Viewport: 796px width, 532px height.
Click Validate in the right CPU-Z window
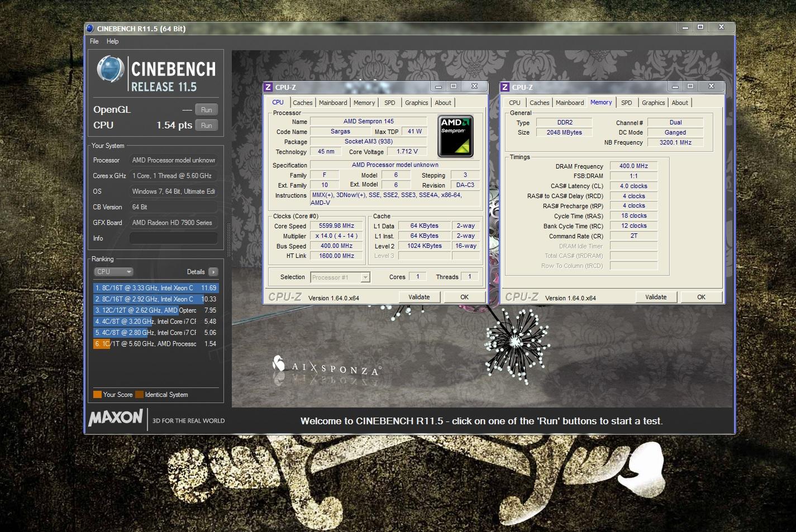click(x=656, y=297)
